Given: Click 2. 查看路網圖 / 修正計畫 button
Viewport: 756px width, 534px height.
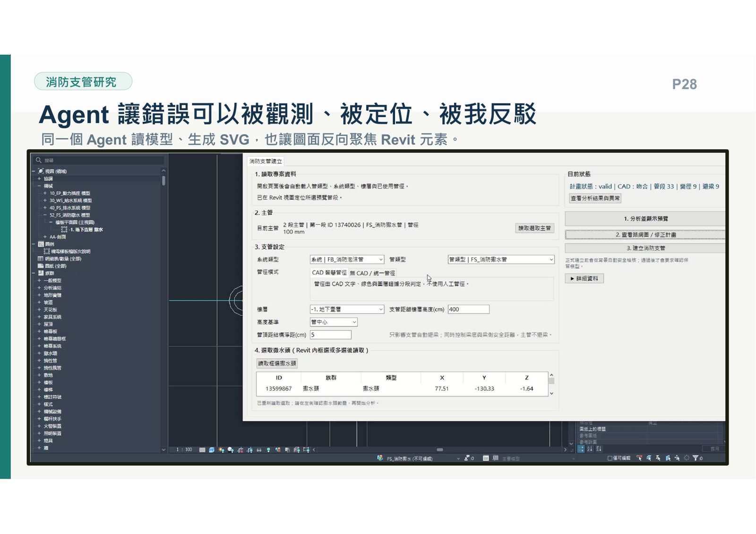Looking at the screenshot, I should [645, 235].
